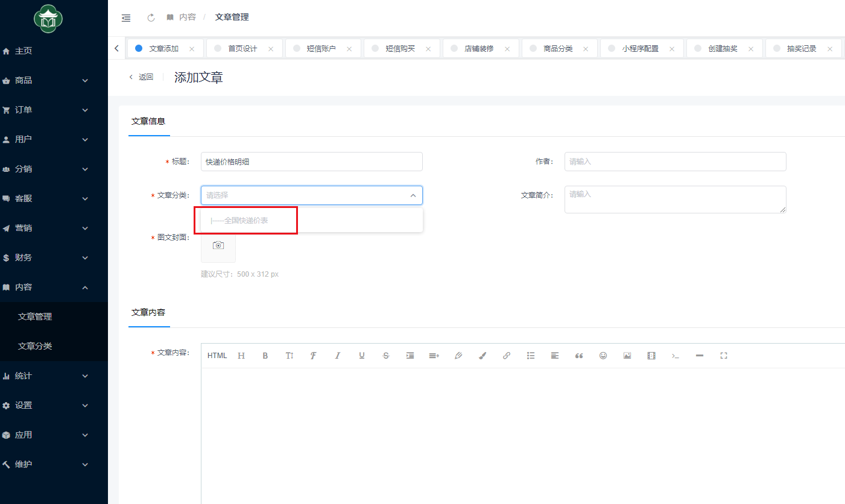Open 文章分类 in the sidebar

coord(35,346)
